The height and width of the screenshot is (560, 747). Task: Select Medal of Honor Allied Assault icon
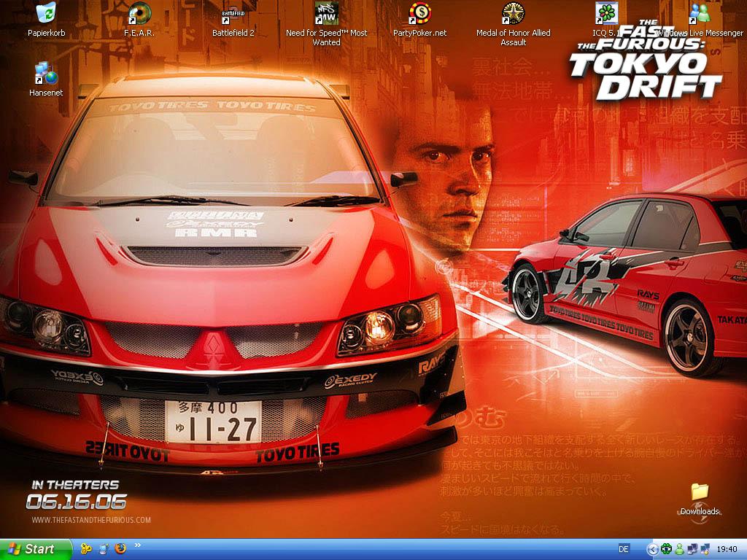513,13
